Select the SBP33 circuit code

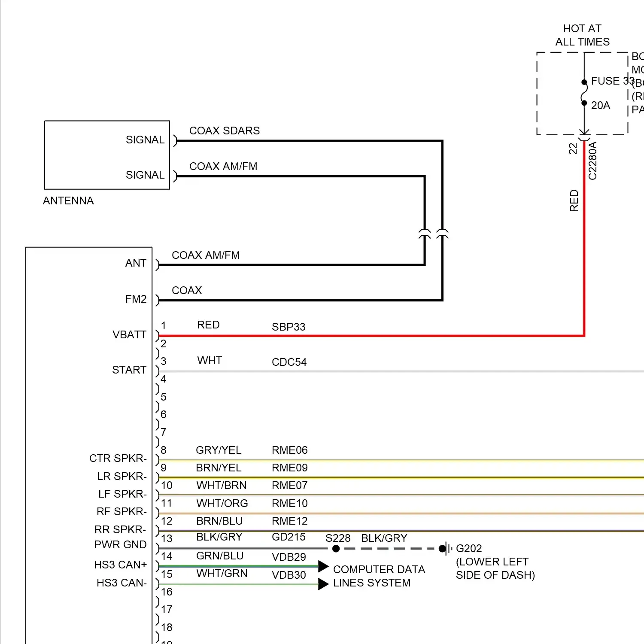click(x=289, y=327)
